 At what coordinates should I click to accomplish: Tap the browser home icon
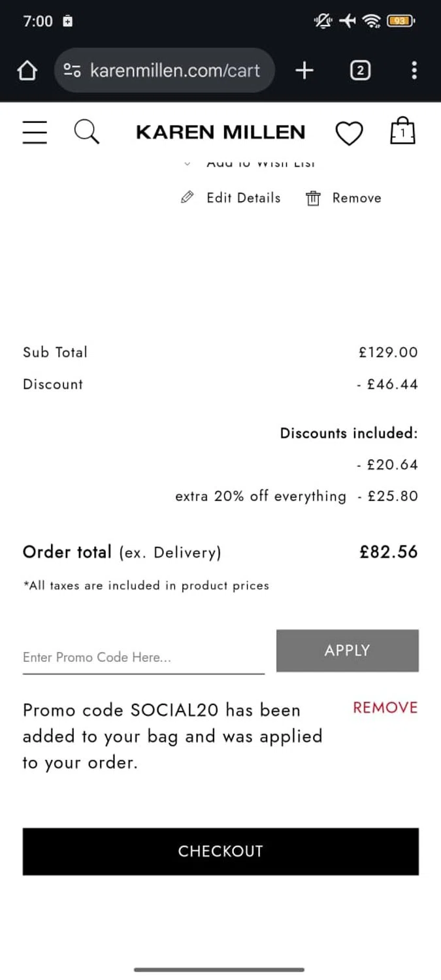[x=27, y=71]
